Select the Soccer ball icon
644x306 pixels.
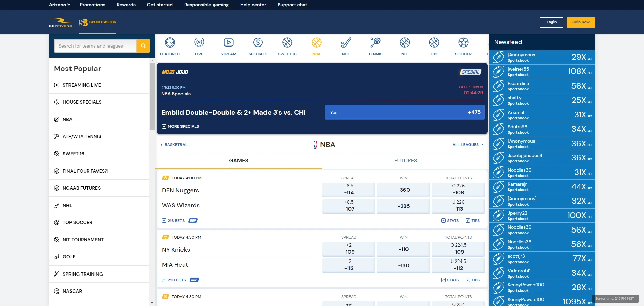pos(463,43)
